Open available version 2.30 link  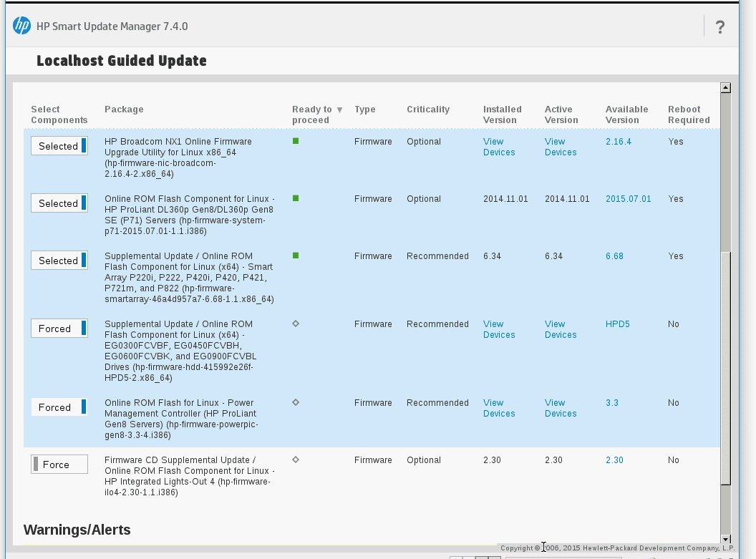pos(614,460)
